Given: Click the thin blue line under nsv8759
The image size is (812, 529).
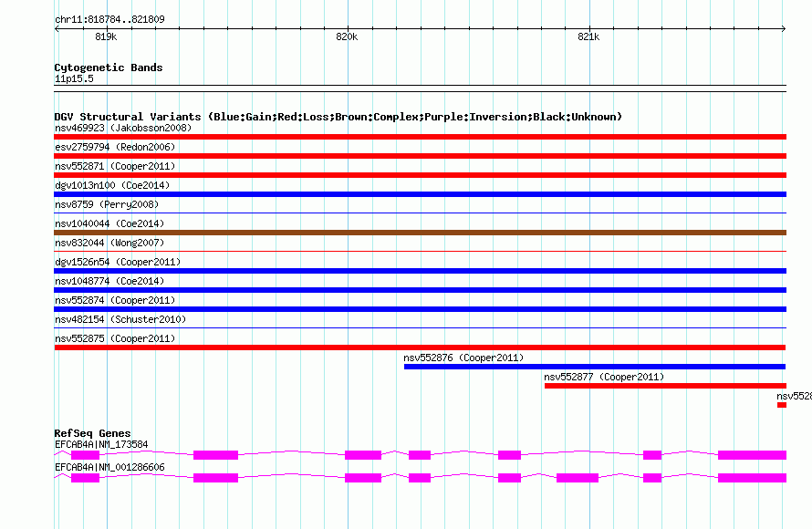Looking at the screenshot, I should 420,213.
